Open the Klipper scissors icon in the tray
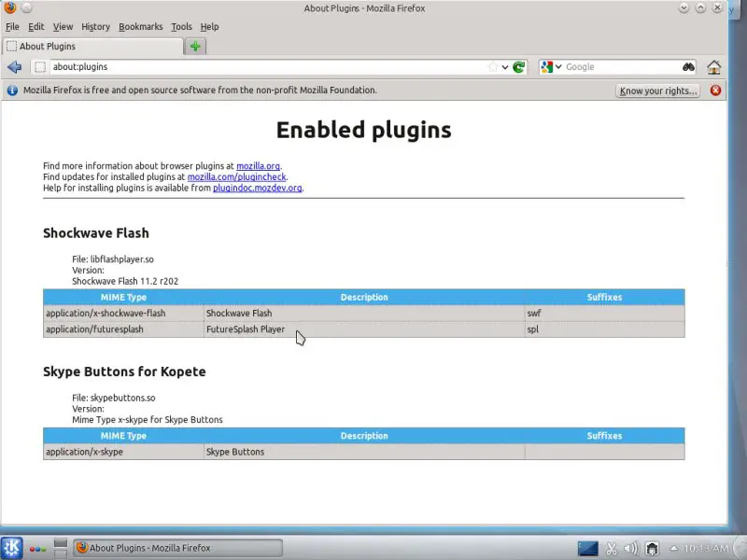The height and width of the screenshot is (560, 747). point(612,549)
